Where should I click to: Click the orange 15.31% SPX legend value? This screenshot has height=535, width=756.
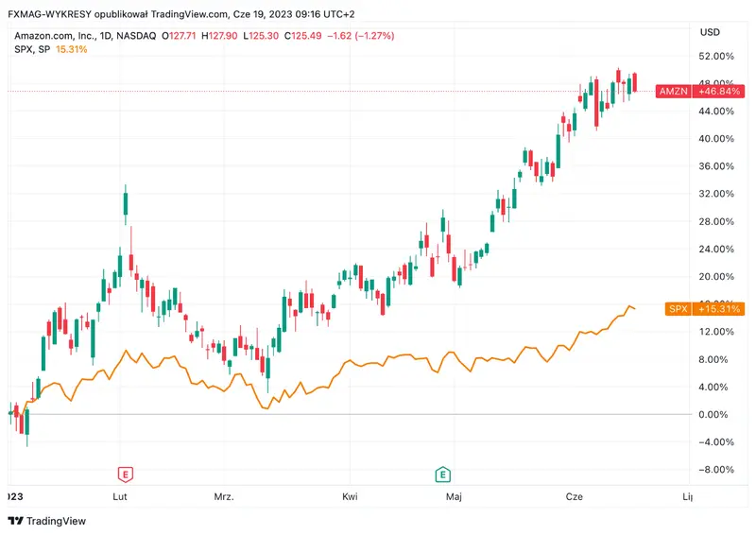tap(72, 49)
